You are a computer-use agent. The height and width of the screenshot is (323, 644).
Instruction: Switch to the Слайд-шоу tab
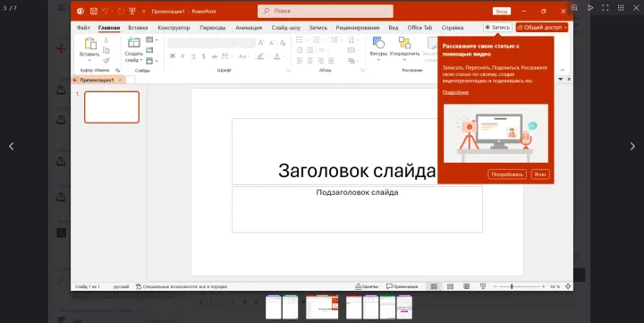(286, 28)
